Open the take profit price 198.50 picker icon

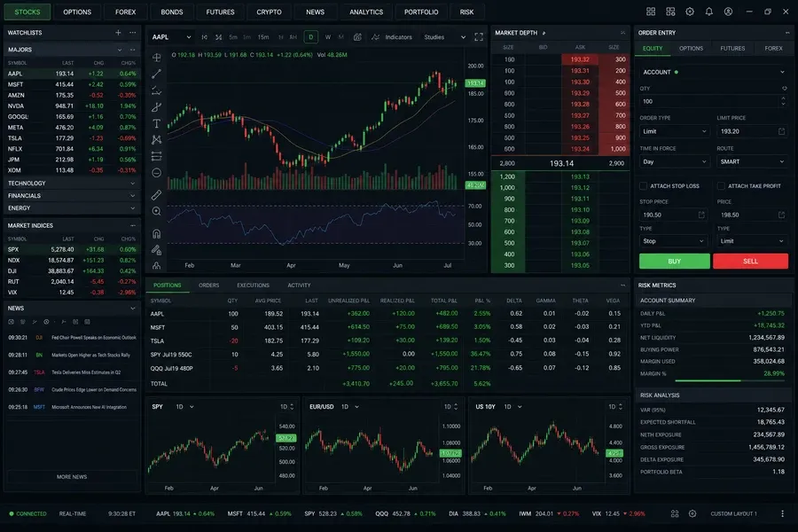point(781,215)
